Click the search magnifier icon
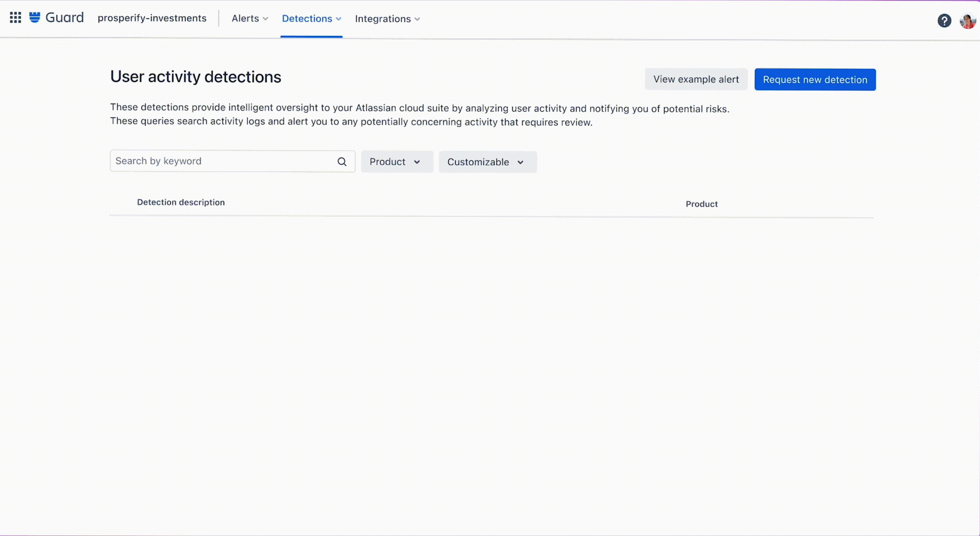Screen dimensions: 980x536 (342, 162)
